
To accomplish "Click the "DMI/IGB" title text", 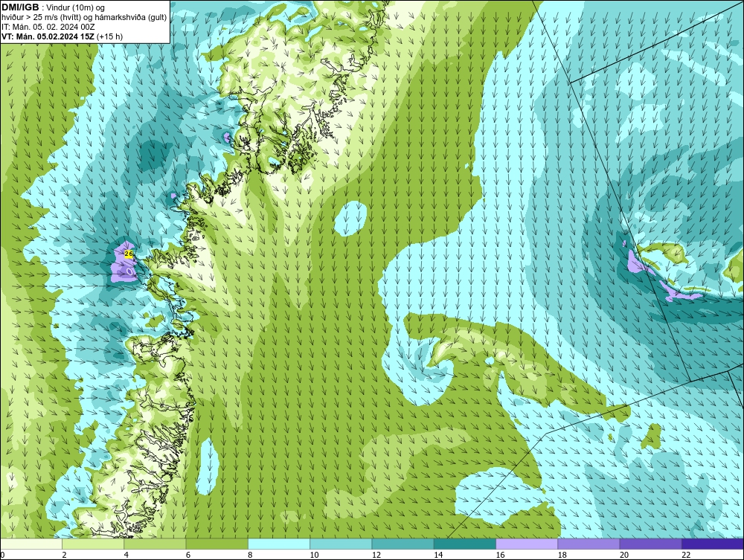I will point(20,7).
